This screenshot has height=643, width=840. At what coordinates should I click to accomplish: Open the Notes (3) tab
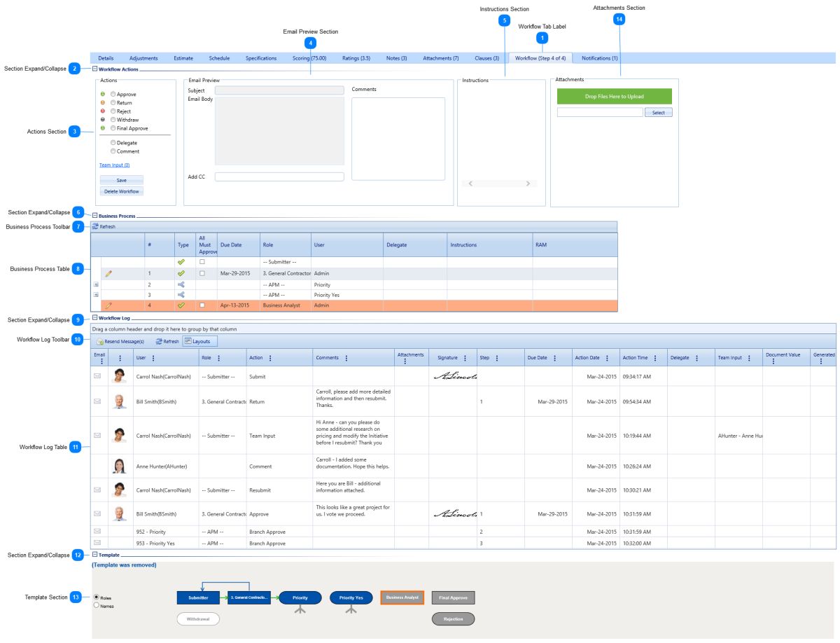(x=396, y=58)
